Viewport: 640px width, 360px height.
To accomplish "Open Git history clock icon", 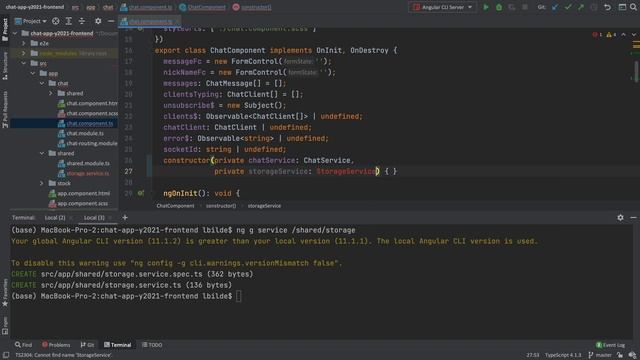I will [594, 7].
